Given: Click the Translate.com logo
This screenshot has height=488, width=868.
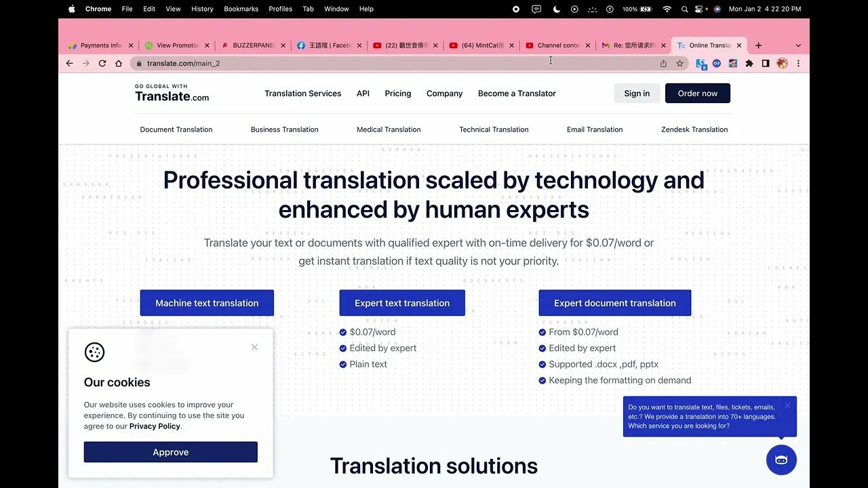Looking at the screenshot, I should (x=172, y=94).
